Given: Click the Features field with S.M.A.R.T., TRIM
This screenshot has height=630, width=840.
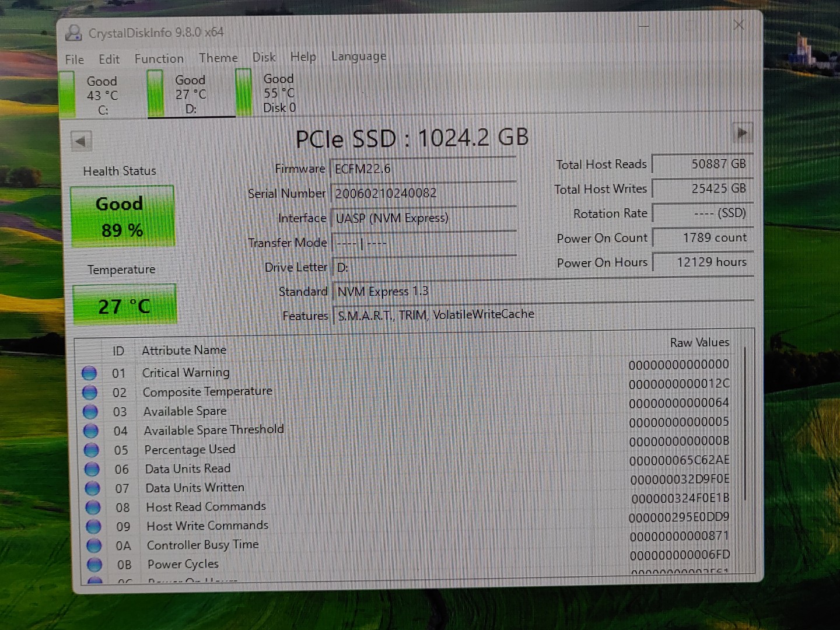Looking at the screenshot, I should pyautogui.click(x=543, y=314).
